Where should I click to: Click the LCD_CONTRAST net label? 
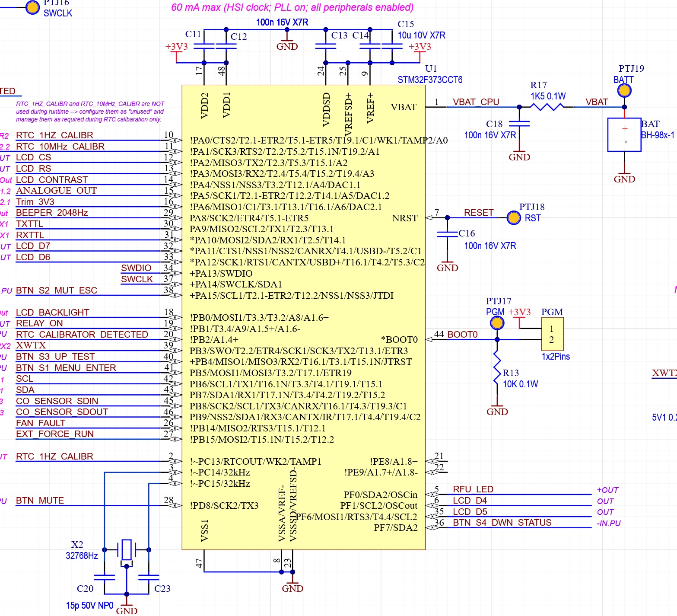(x=52, y=179)
